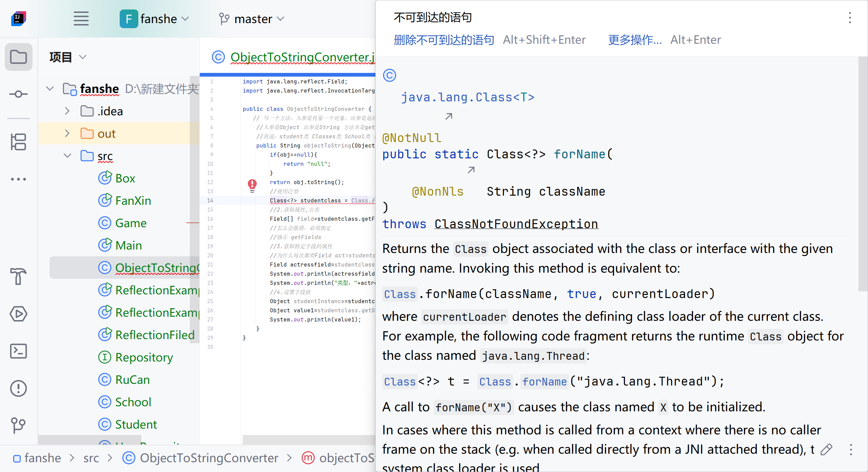868x472 pixels.
Task: Open the Terminal tool window icon
Action: [x=18, y=351]
